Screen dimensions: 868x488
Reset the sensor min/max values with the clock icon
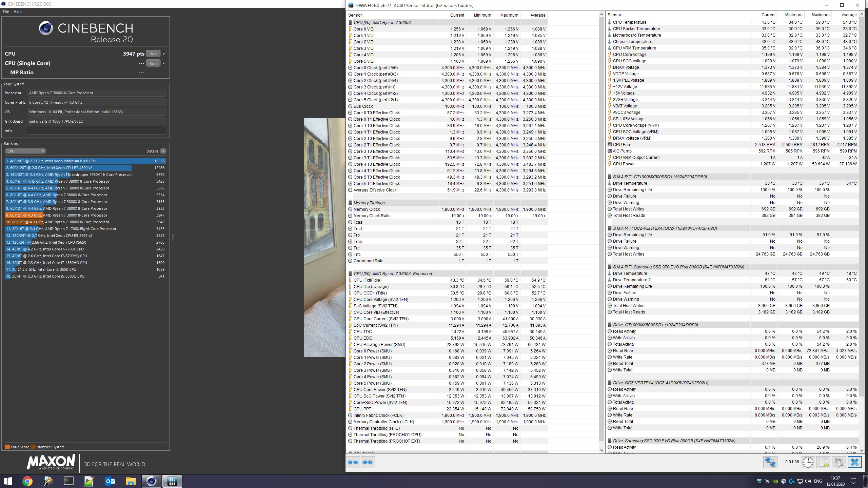808,462
